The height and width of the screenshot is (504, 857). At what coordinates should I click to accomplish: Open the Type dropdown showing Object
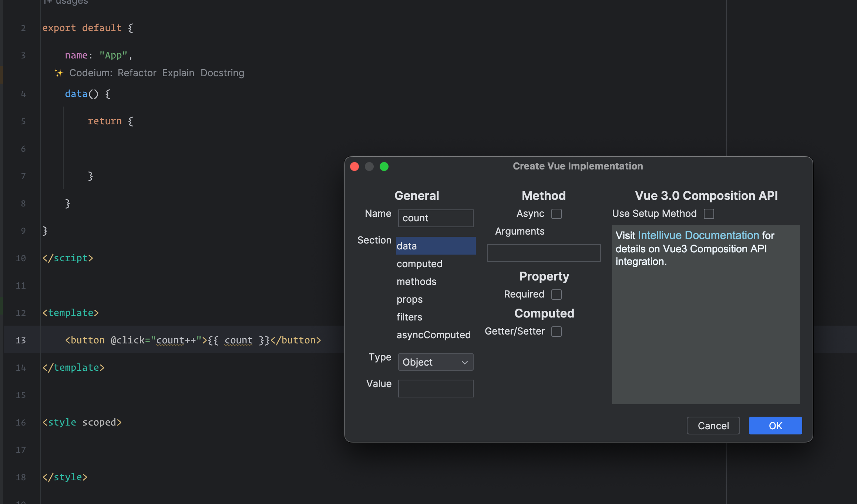click(436, 362)
